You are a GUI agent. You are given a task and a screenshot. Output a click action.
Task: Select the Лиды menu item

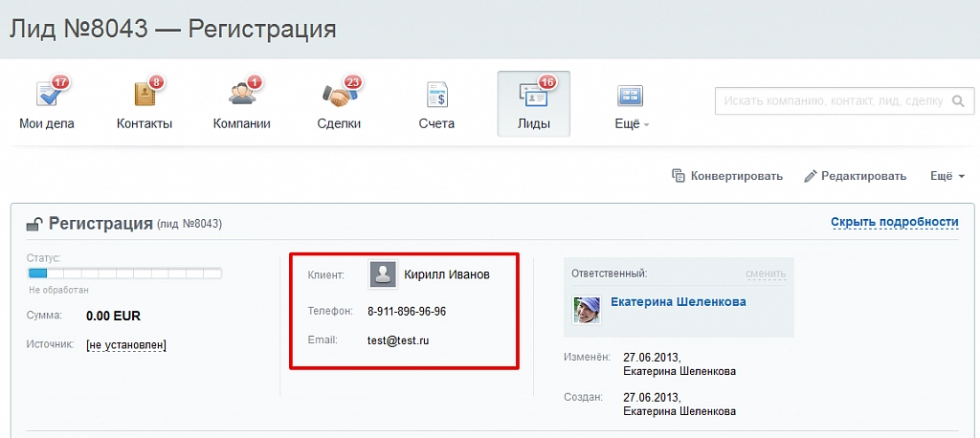click(x=533, y=103)
